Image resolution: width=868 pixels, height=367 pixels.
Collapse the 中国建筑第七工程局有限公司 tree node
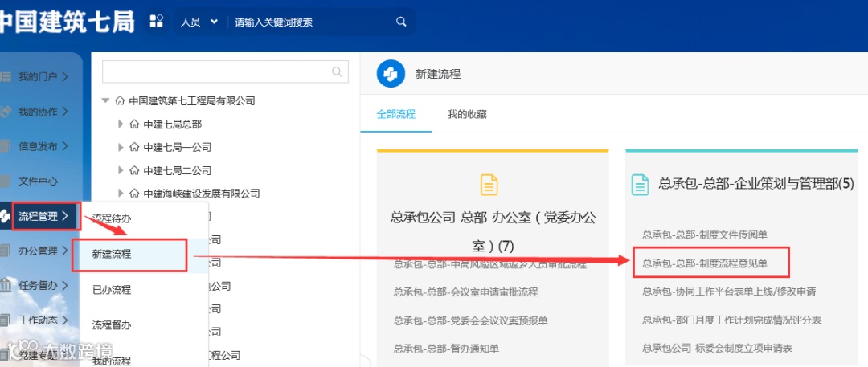pyautogui.click(x=106, y=100)
